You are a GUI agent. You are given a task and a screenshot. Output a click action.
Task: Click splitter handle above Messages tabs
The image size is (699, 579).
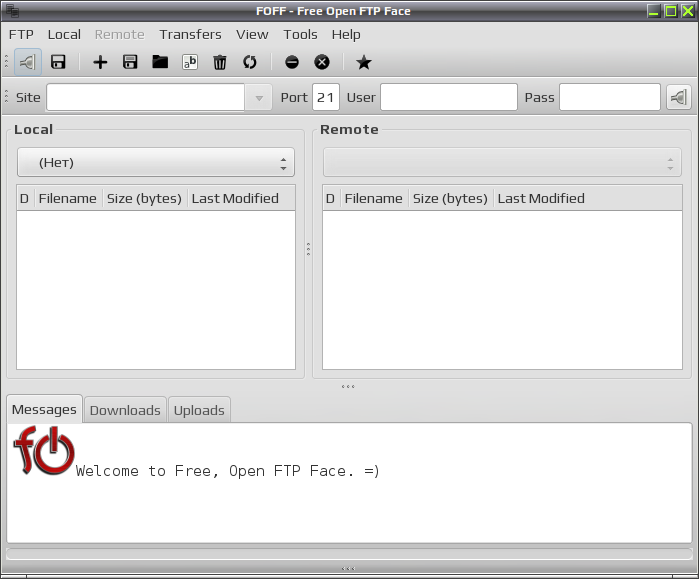pos(348,386)
